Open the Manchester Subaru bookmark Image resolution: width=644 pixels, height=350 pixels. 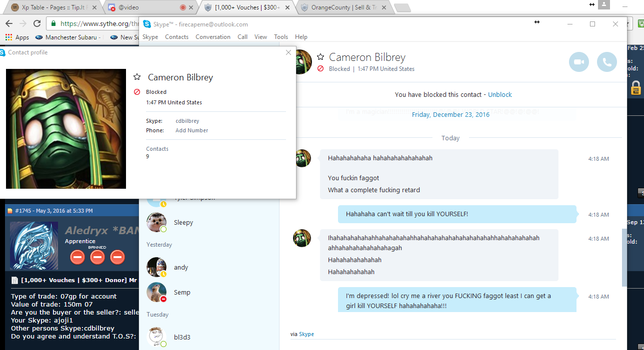[x=68, y=37]
